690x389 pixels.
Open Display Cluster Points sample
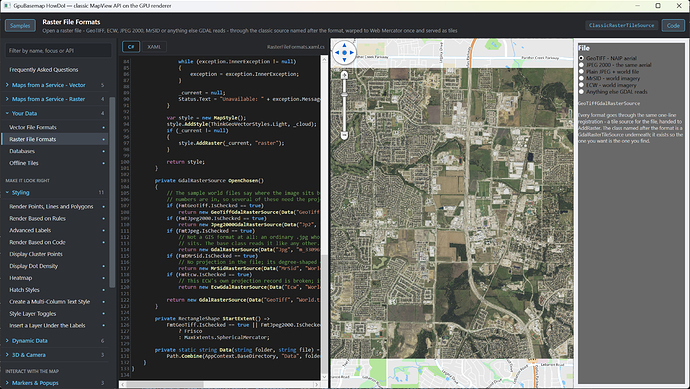(55, 254)
